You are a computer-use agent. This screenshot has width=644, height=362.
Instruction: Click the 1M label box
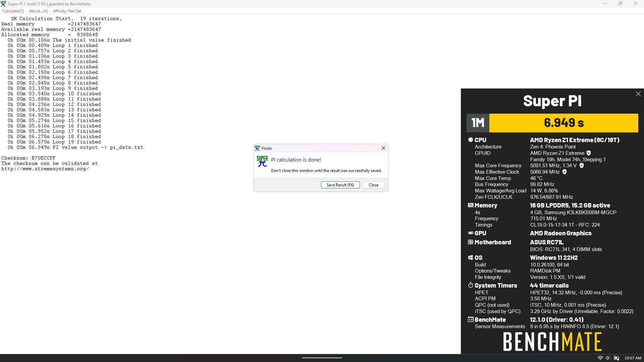(478, 123)
